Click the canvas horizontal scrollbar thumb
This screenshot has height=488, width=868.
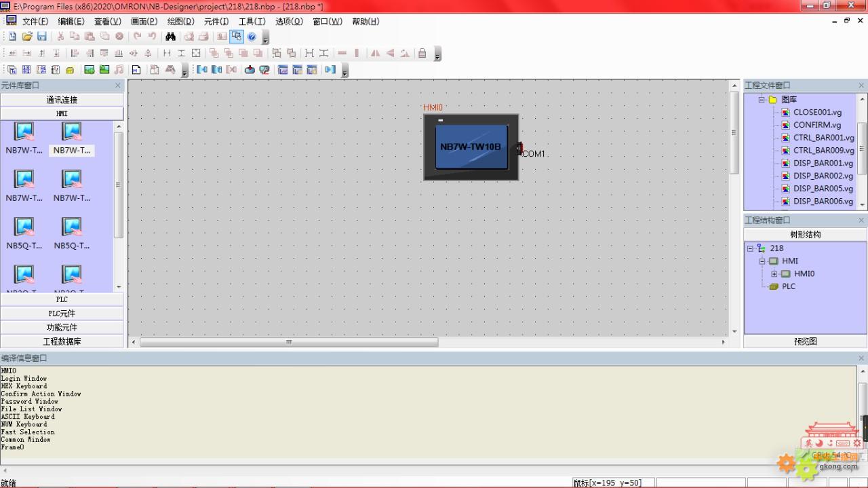289,342
